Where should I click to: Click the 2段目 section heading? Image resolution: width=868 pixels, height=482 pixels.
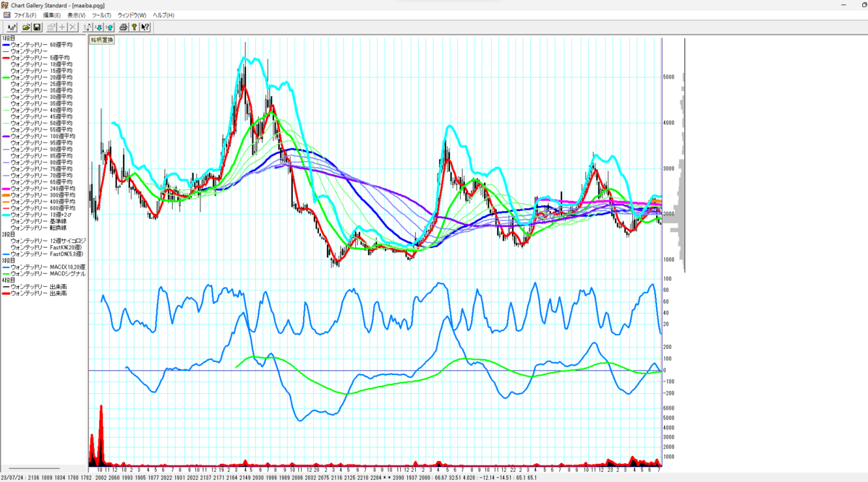pyautogui.click(x=9, y=234)
